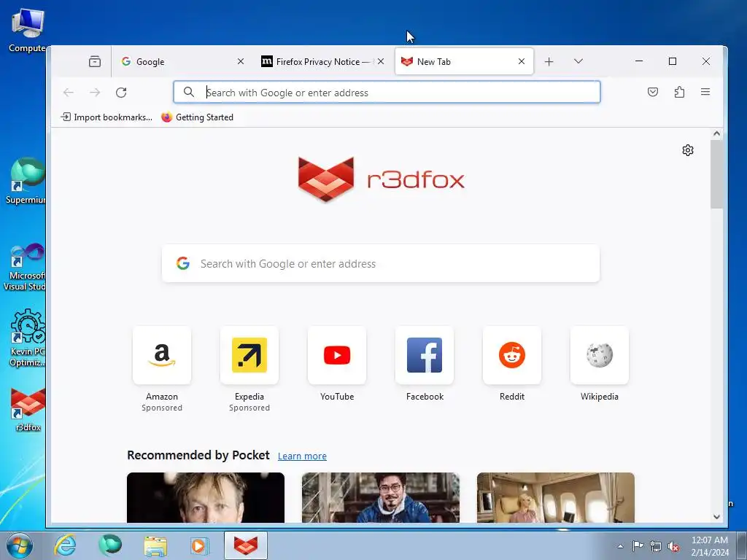
Task: Click the page scrollbar up arrow
Action: coord(716,134)
